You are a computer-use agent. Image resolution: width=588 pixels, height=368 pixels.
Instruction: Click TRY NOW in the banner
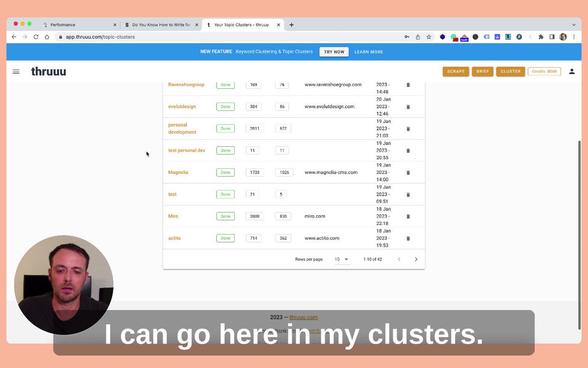(x=334, y=52)
